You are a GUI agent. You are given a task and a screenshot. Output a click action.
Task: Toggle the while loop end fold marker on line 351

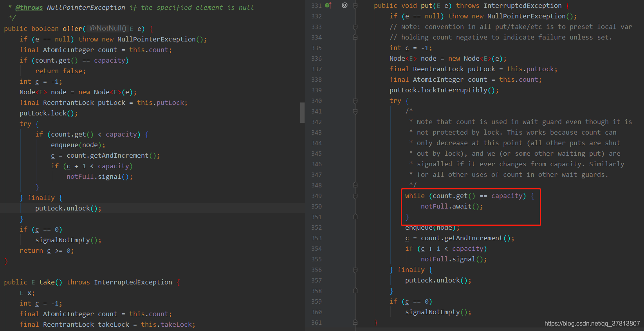[355, 217]
